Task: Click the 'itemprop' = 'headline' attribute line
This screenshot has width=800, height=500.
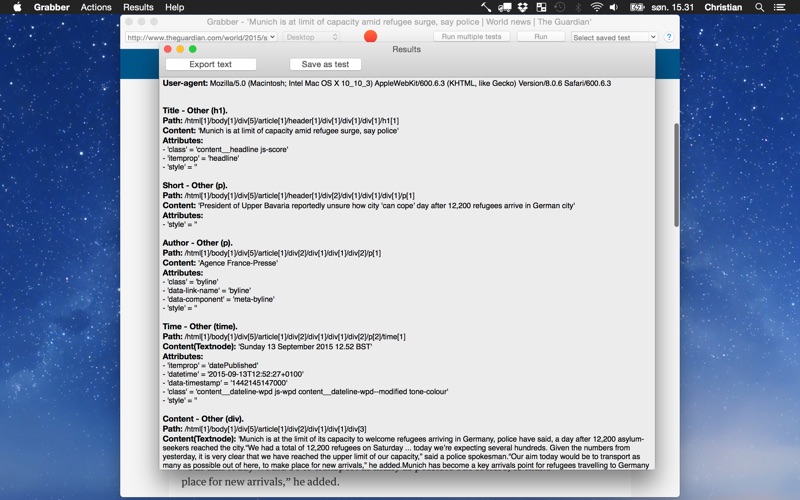Action: point(201,158)
